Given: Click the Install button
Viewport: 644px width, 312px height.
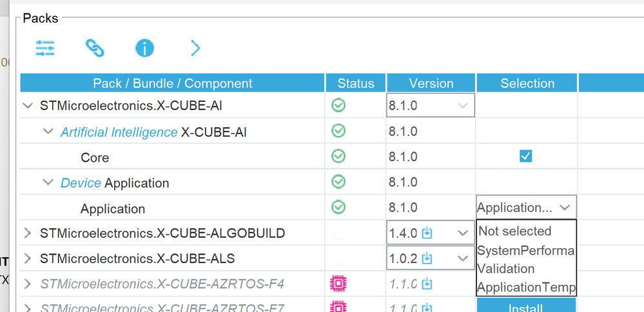Looking at the screenshot, I should point(526,306).
